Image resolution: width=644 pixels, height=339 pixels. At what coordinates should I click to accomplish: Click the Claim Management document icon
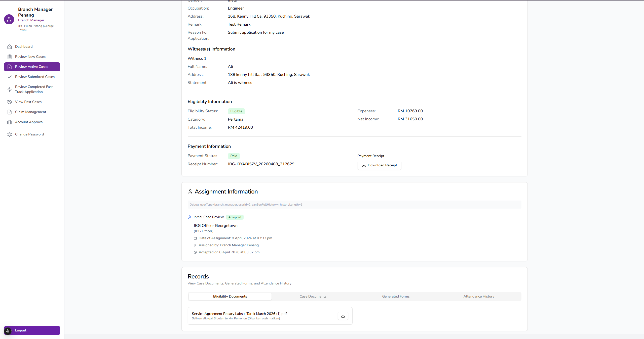[x=10, y=112]
